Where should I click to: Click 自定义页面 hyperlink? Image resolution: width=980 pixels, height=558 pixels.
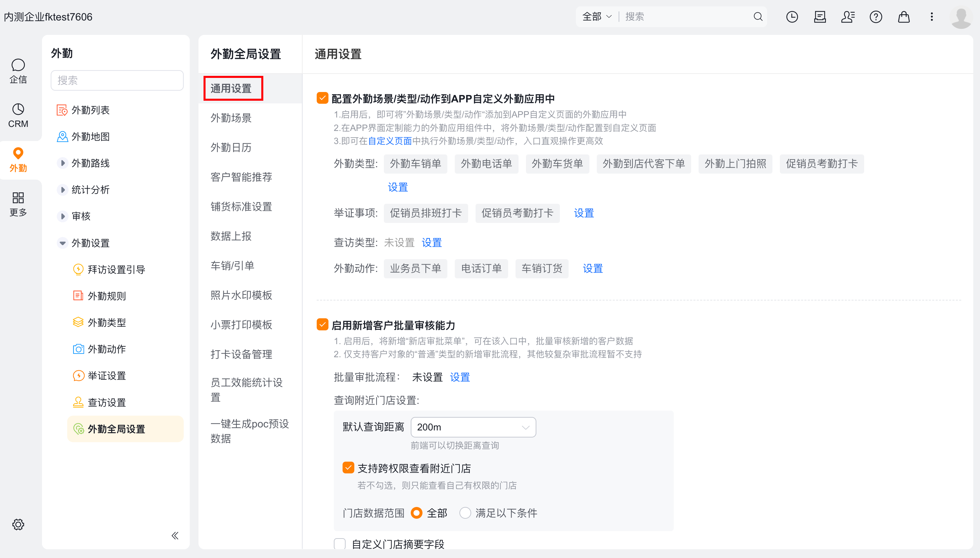(x=390, y=141)
